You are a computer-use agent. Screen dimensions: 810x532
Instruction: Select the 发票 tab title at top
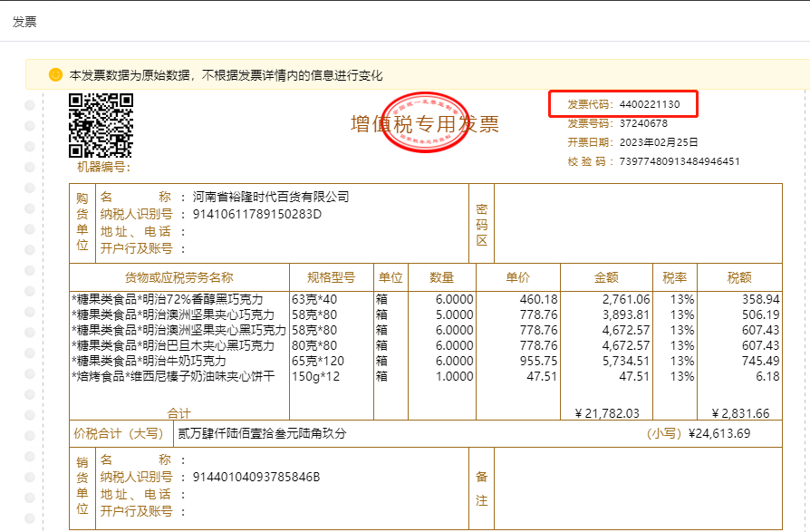pos(24,22)
